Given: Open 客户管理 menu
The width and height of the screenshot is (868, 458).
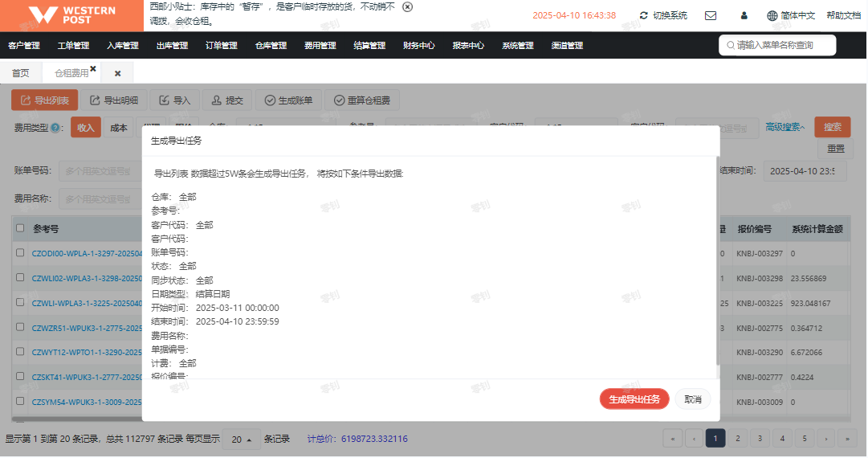Looking at the screenshot, I should [x=24, y=46].
